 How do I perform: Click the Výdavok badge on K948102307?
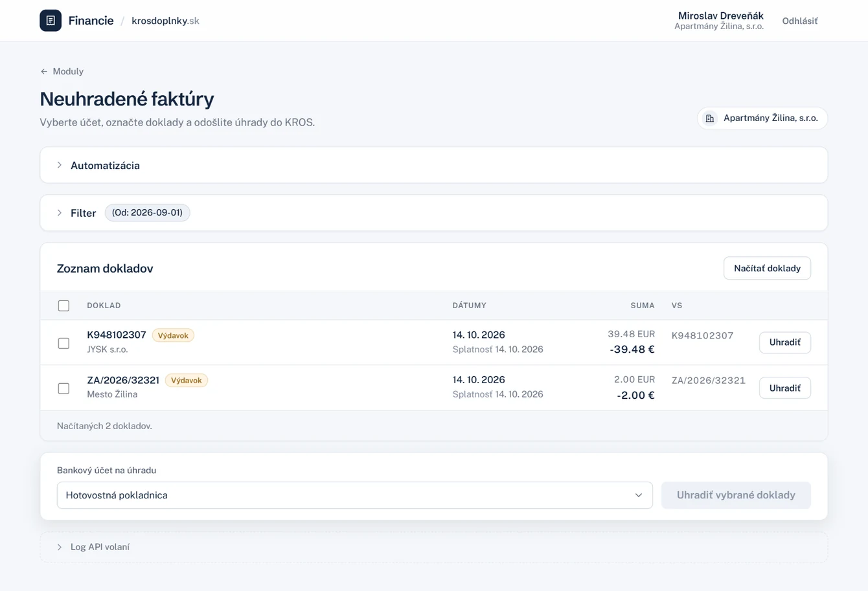pyautogui.click(x=173, y=335)
